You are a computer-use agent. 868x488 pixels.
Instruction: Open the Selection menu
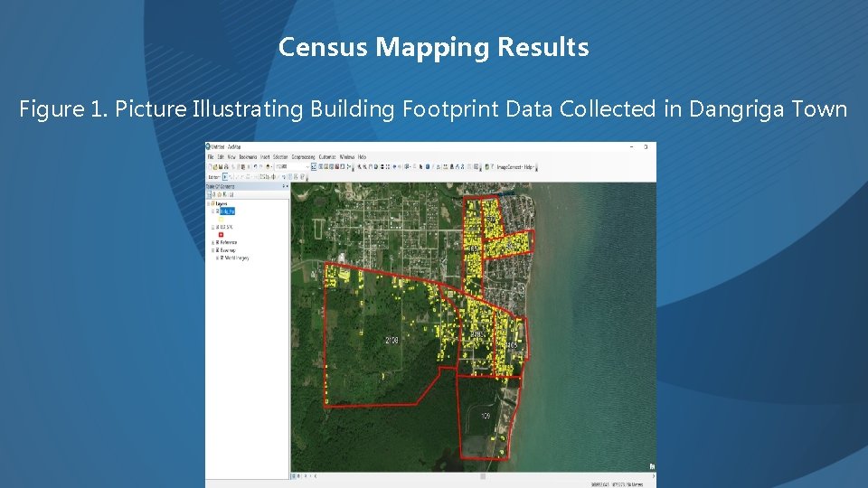tap(280, 157)
